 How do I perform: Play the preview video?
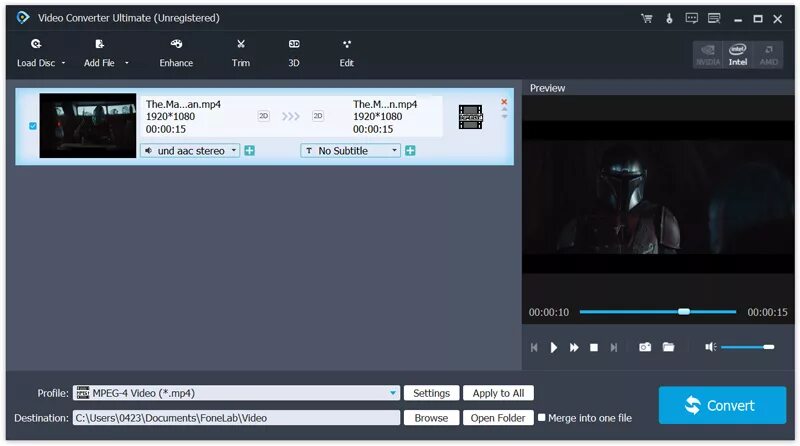(x=554, y=348)
